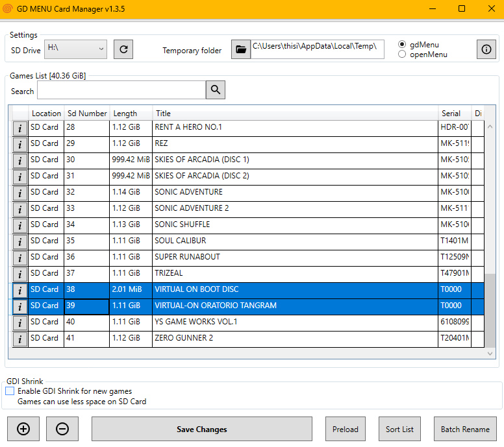Image resolution: width=504 pixels, height=447 pixels.
Task: Open info for SKIES OF ARCADIA (DISC 2)
Action: click(20, 177)
